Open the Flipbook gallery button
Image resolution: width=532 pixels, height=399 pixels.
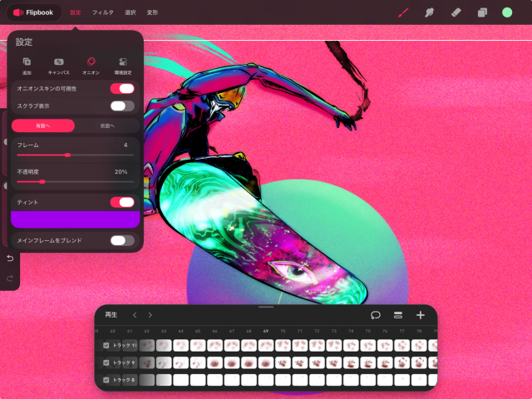pyautogui.click(x=33, y=12)
